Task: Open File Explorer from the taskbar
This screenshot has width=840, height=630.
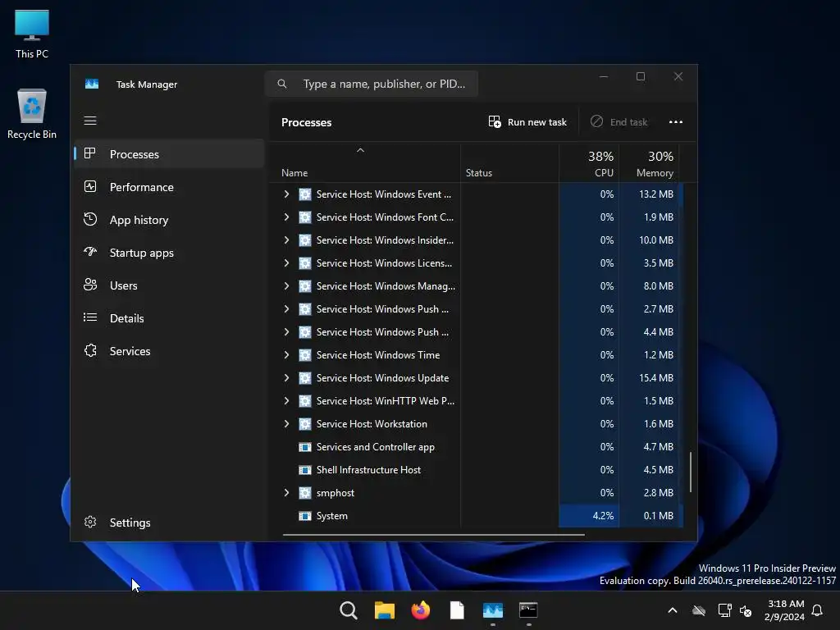Action: pyautogui.click(x=384, y=609)
